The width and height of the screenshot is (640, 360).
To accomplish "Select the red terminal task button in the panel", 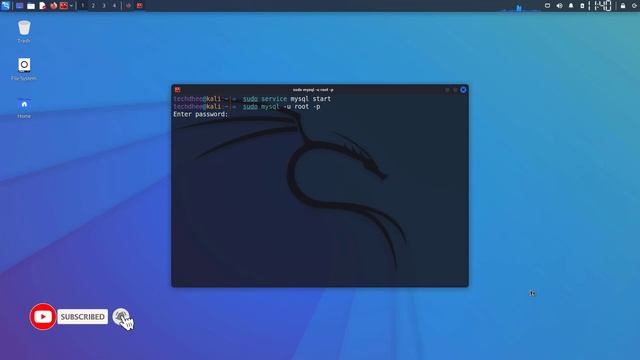I will point(140,6).
